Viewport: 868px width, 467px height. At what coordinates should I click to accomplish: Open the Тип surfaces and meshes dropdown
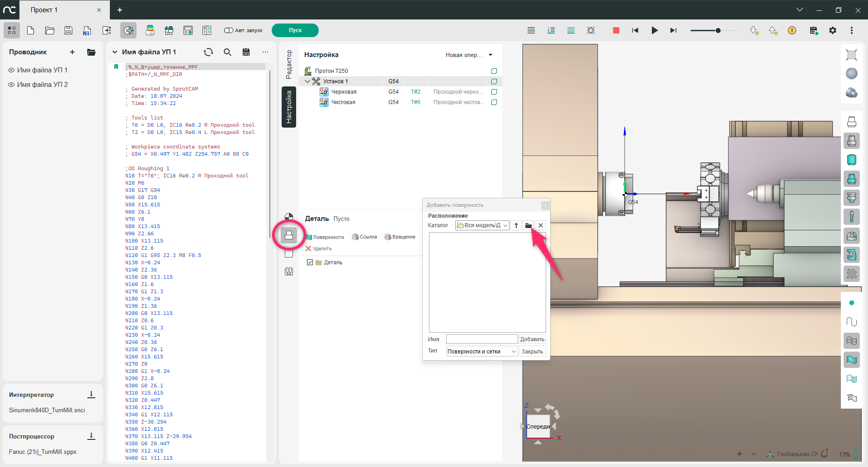pyautogui.click(x=481, y=352)
